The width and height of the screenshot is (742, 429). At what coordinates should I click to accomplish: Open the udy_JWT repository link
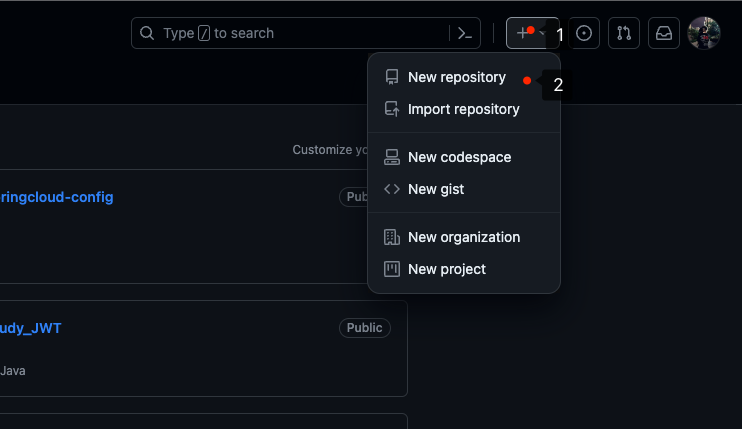[x=31, y=328]
